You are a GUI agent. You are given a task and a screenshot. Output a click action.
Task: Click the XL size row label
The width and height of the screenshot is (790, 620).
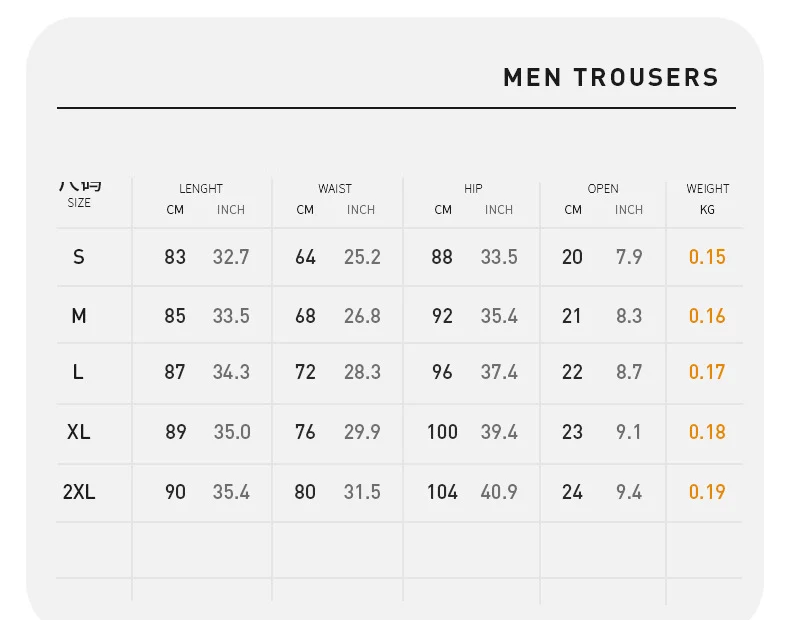[x=79, y=432]
